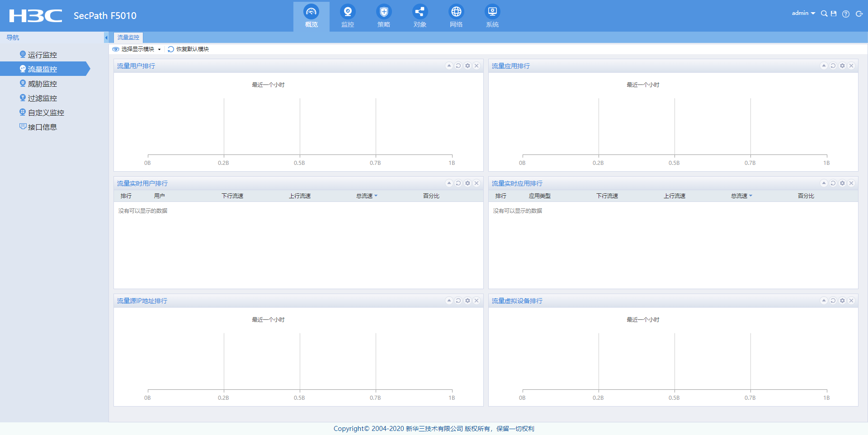
Task: Open the 系统 system top icon
Action: point(492,16)
